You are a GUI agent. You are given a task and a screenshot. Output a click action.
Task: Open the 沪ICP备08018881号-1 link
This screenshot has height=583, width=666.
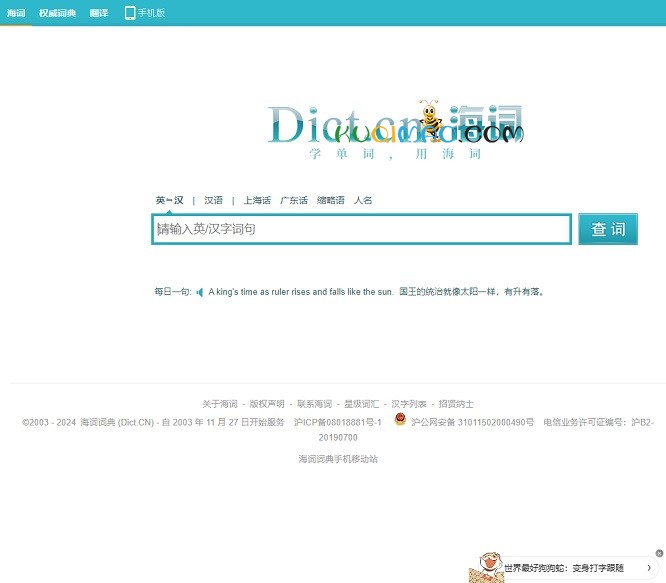(338, 422)
